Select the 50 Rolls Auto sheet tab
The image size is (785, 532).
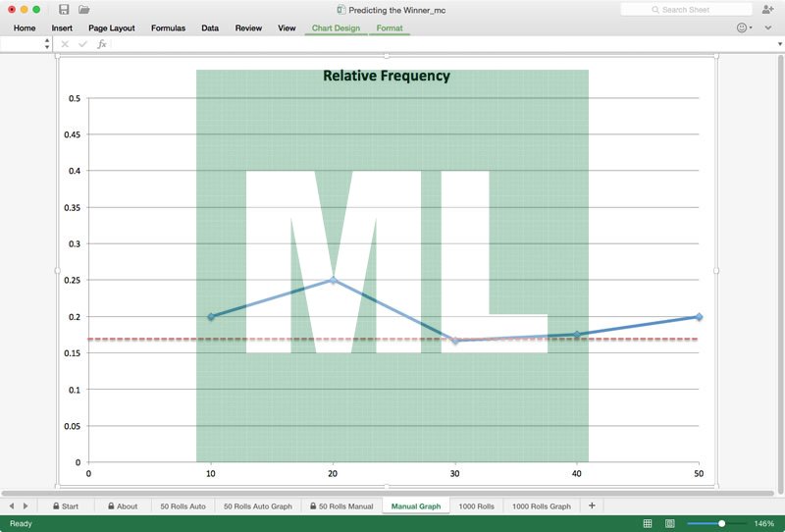(x=183, y=506)
